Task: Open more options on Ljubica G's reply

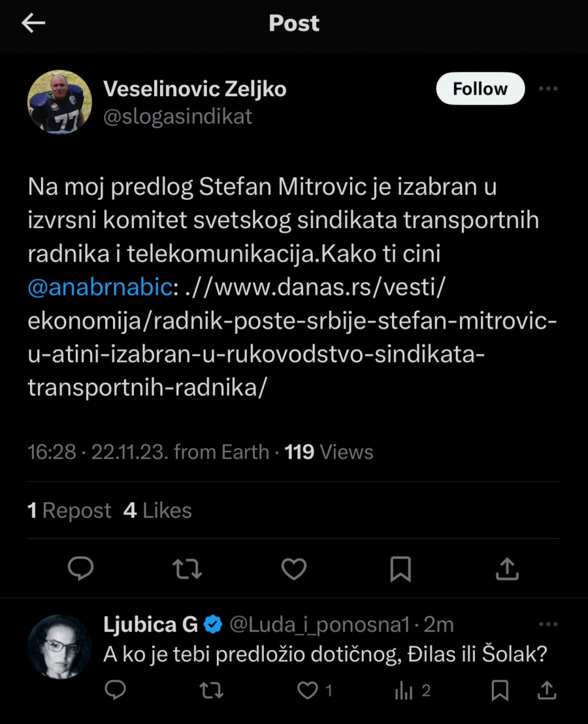Action: pyautogui.click(x=547, y=625)
